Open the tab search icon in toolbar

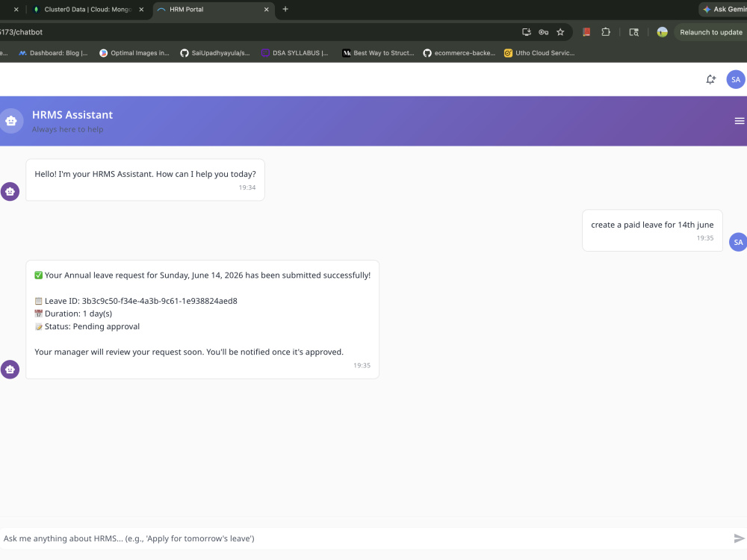click(x=633, y=32)
